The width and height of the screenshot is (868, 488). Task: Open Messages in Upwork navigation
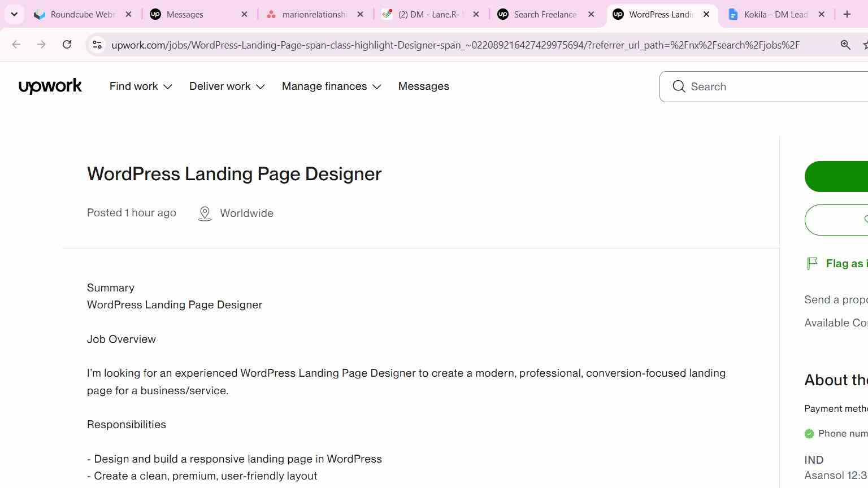click(x=424, y=86)
